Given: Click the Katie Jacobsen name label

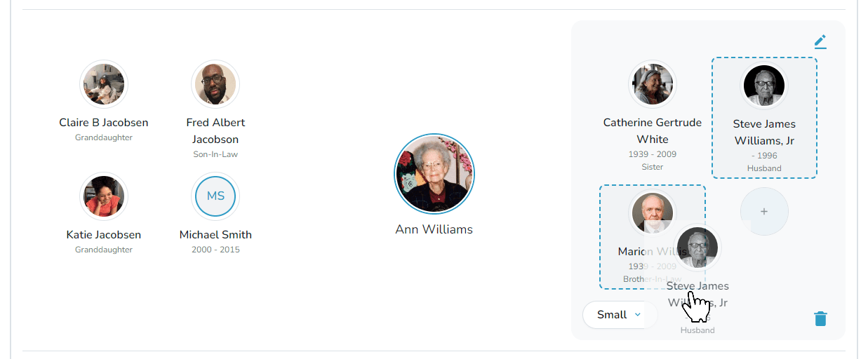Looking at the screenshot, I should point(104,235).
